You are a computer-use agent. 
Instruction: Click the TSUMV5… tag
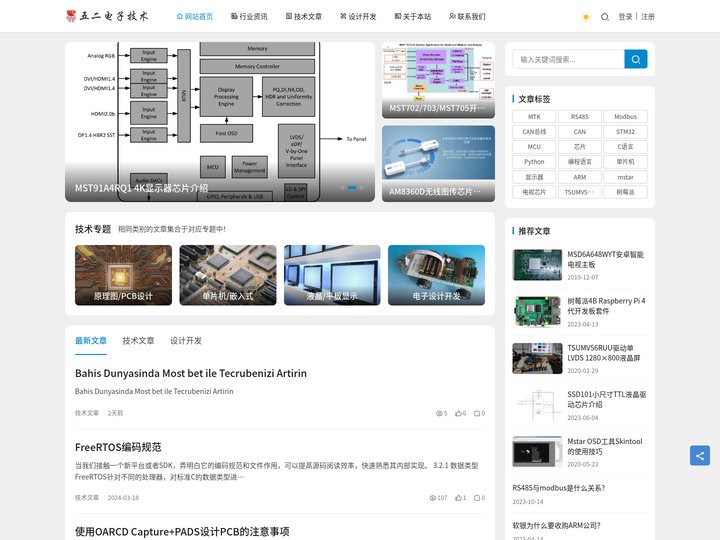[x=579, y=192]
